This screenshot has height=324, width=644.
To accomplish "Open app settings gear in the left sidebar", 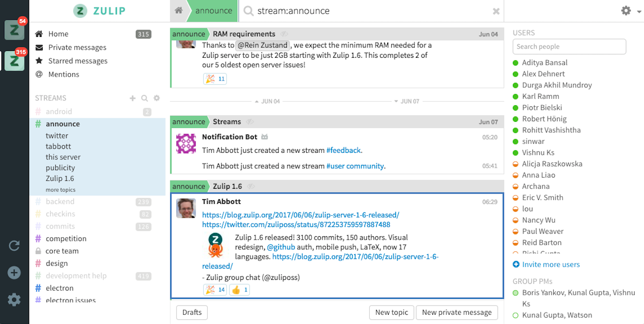I will point(14,300).
